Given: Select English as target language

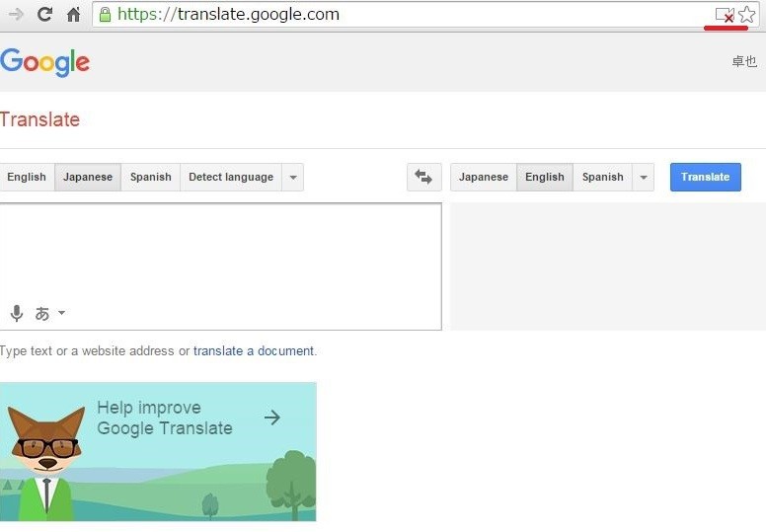Looking at the screenshot, I should pyautogui.click(x=545, y=177).
